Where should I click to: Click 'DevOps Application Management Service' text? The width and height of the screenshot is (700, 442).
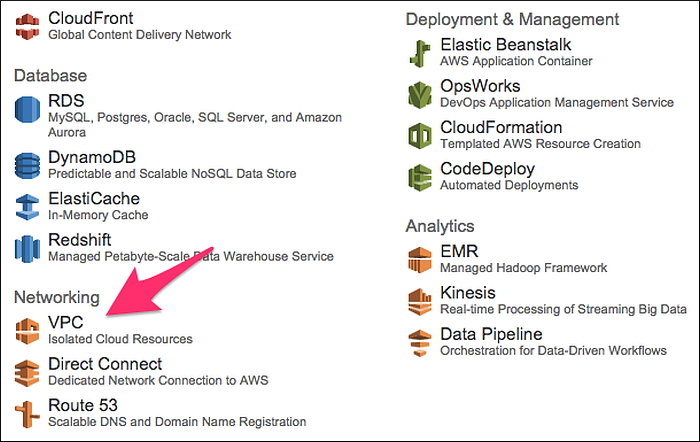(x=557, y=103)
